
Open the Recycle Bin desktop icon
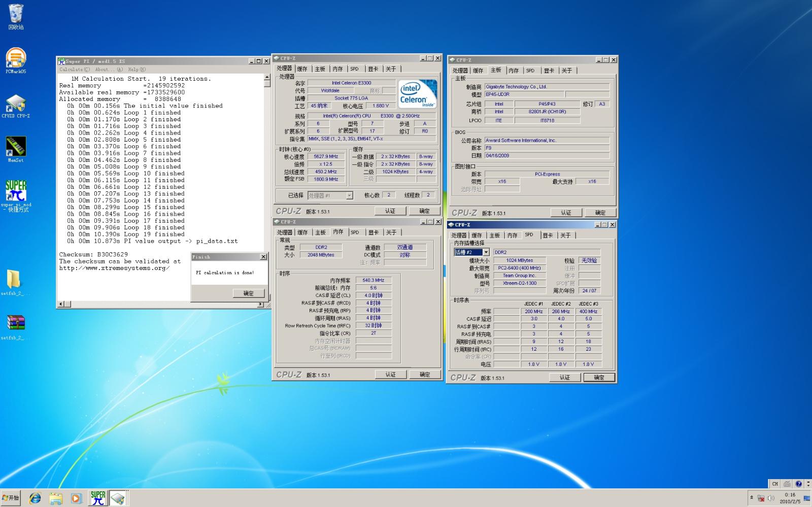[x=16, y=16]
